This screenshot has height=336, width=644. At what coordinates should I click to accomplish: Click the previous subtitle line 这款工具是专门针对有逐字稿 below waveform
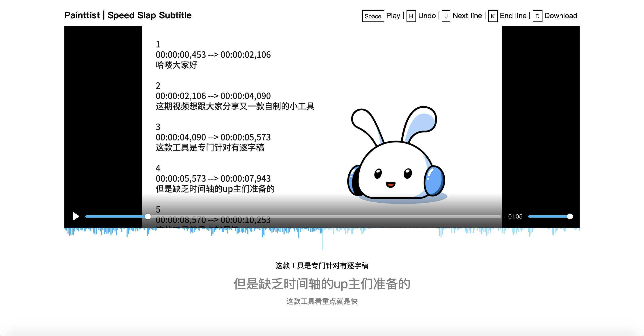tap(322, 266)
